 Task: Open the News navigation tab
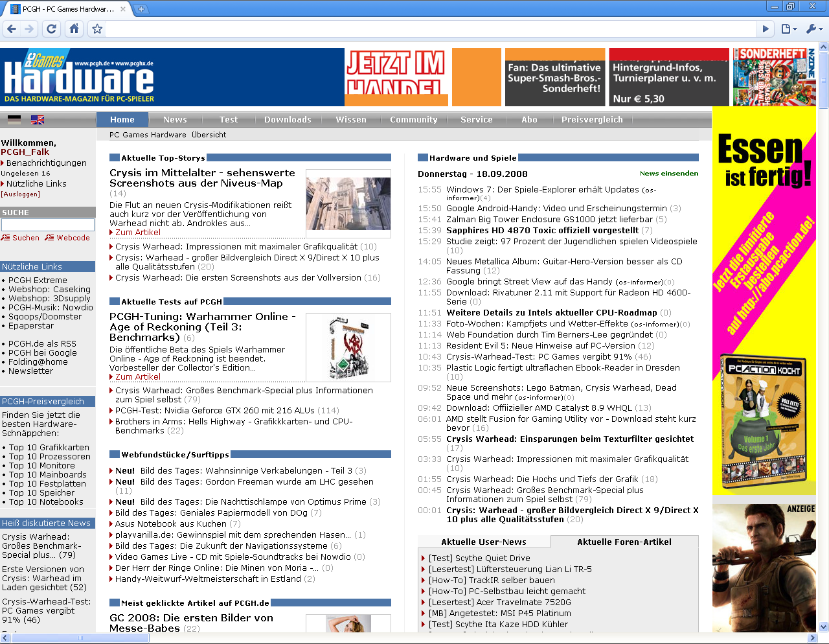[175, 120]
